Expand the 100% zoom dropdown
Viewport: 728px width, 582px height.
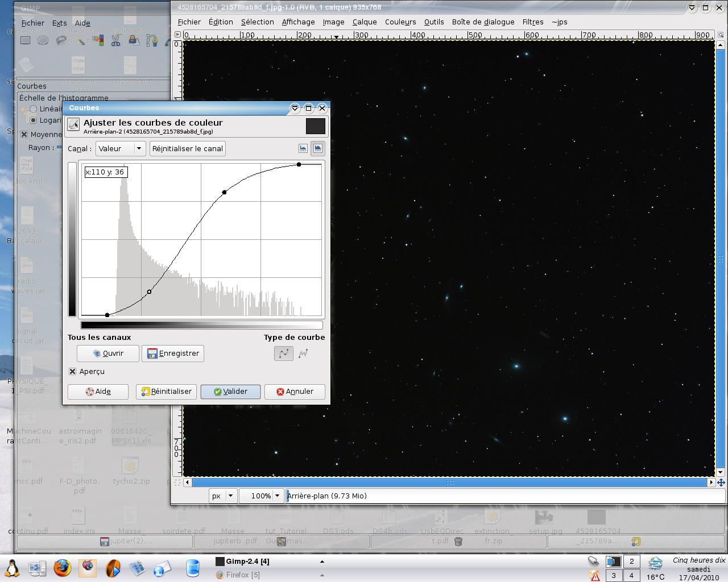[x=276, y=496]
